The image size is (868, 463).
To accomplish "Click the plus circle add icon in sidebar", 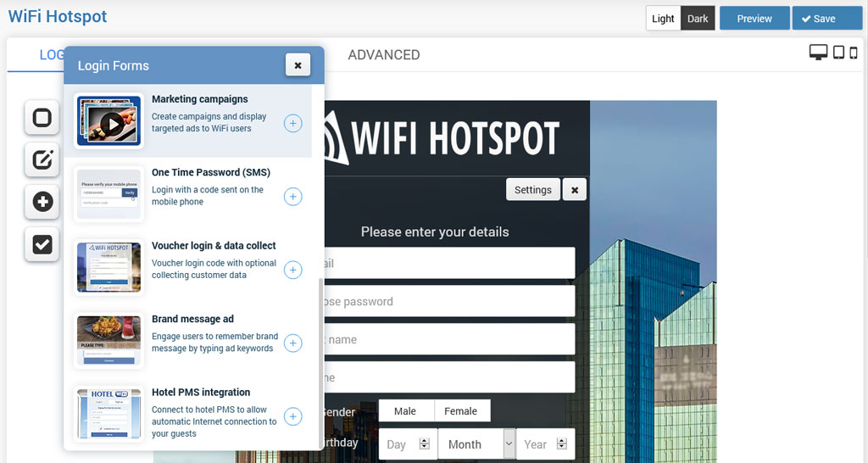I will (42, 202).
